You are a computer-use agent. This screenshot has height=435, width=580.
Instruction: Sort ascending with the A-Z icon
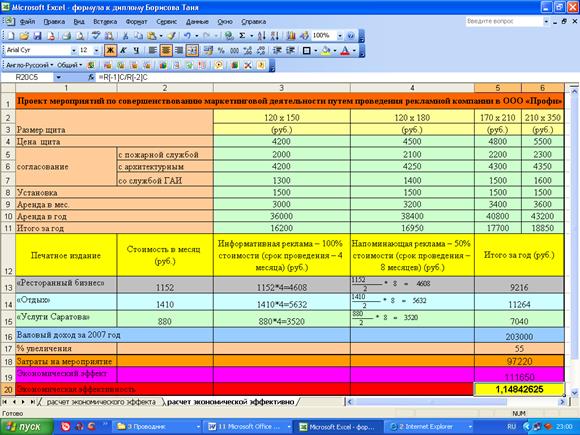coord(262,36)
